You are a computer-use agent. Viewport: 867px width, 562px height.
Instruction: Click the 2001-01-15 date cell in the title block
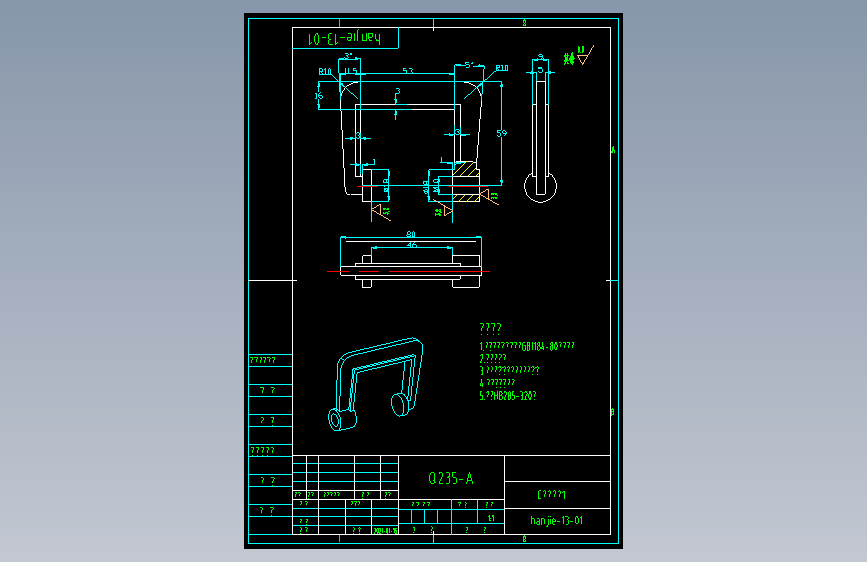click(x=385, y=530)
